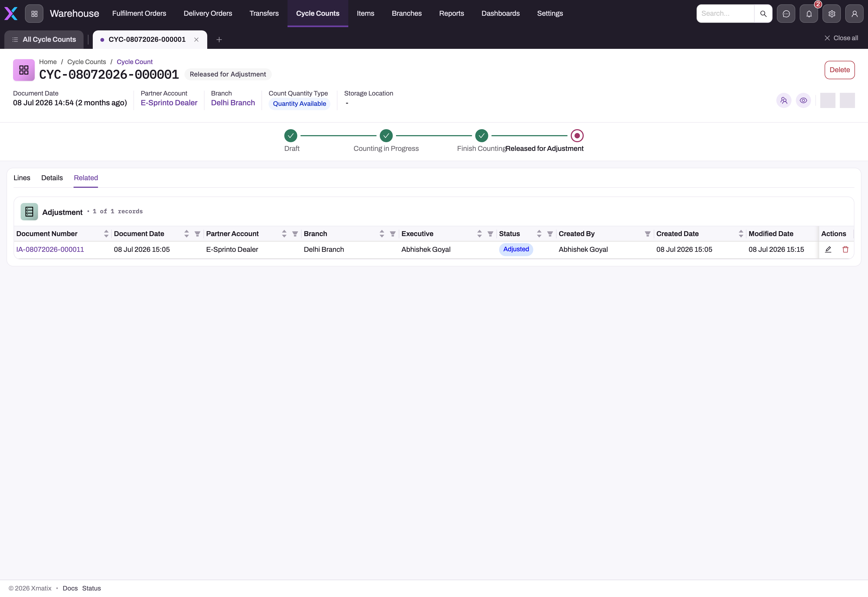Switch to All Cycle Counts tab

pos(44,40)
